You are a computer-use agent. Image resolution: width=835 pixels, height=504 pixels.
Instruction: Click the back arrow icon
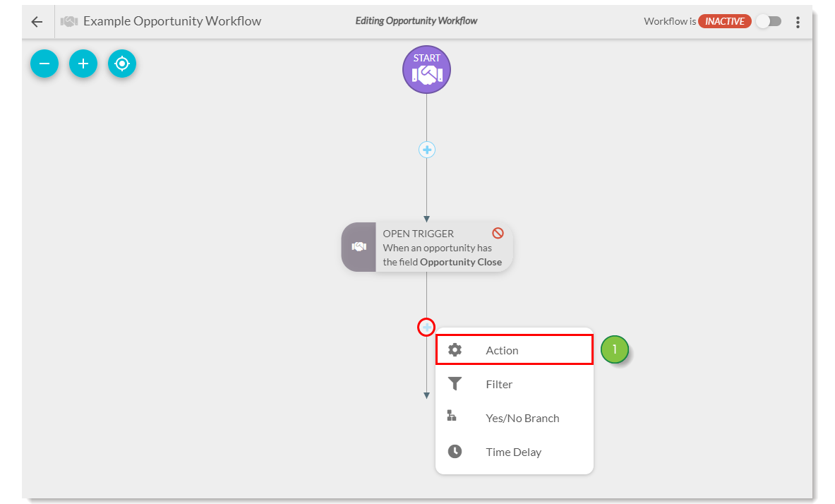click(x=37, y=22)
